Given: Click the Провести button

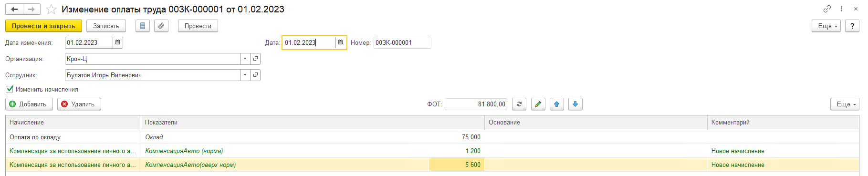Looking at the screenshot, I should point(198,26).
